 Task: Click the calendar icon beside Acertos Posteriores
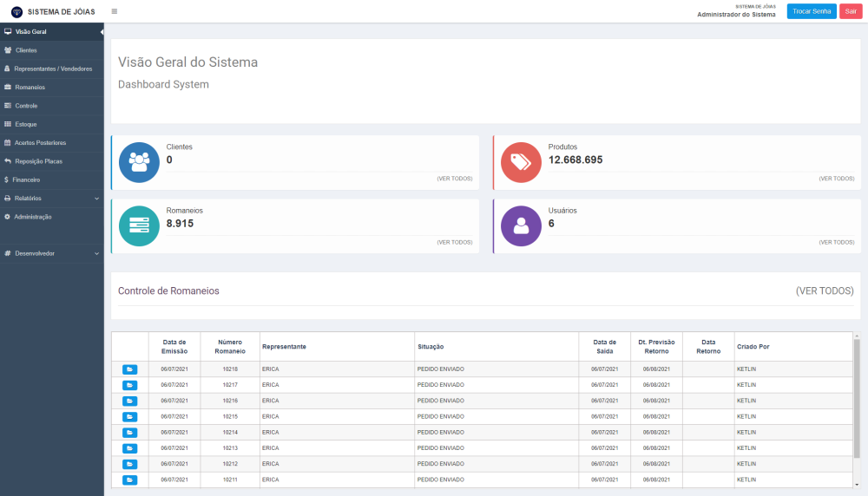coord(7,143)
